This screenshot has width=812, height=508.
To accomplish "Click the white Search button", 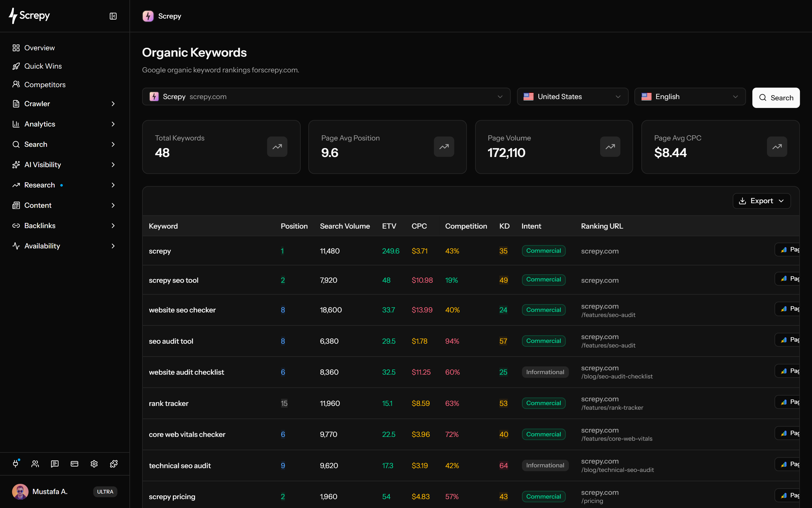I will [x=776, y=98].
